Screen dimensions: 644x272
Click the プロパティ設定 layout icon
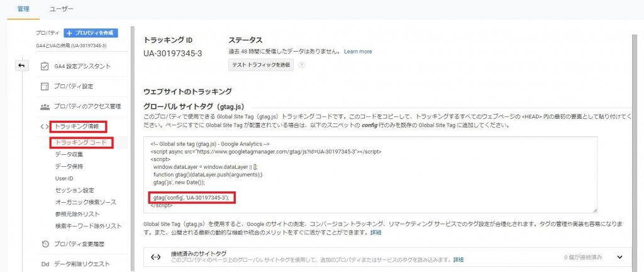pos(45,86)
